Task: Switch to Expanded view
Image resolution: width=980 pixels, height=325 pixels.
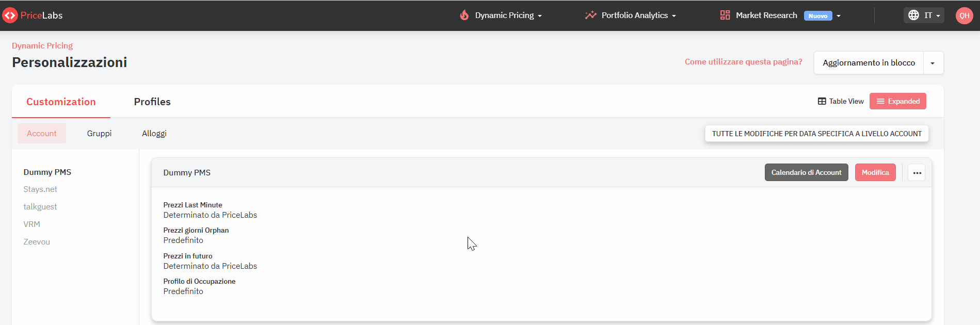Action: [x=898, y=102]
